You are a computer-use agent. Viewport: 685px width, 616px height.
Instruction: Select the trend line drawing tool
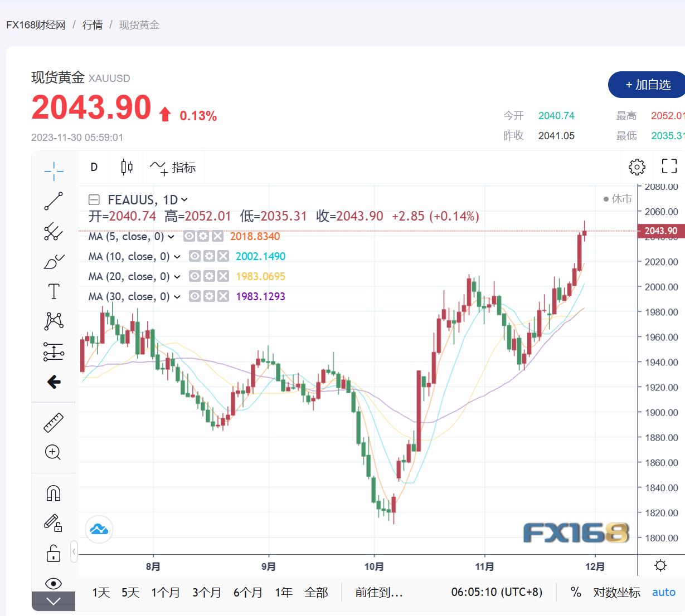[x=54, y=201]
